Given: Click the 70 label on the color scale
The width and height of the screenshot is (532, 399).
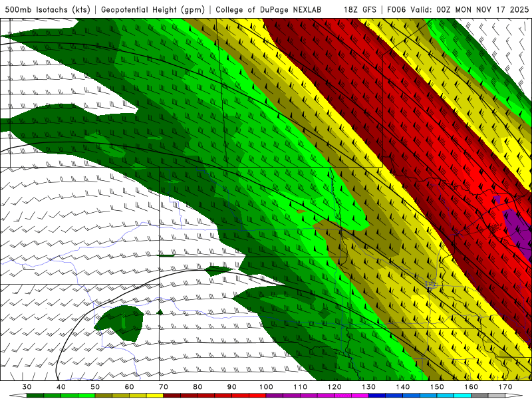Looking at the screenshot, I should tap(164, 387).
